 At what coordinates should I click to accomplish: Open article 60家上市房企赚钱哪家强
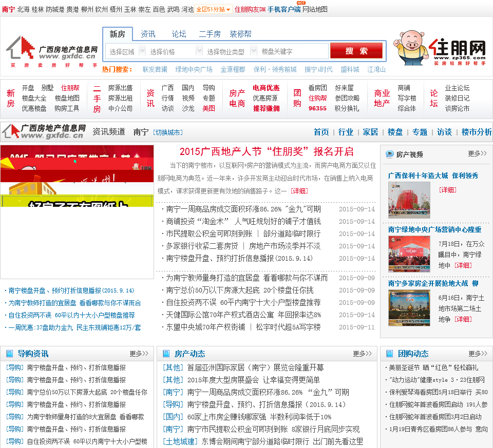pyautogui.click(x=259, y=417)
